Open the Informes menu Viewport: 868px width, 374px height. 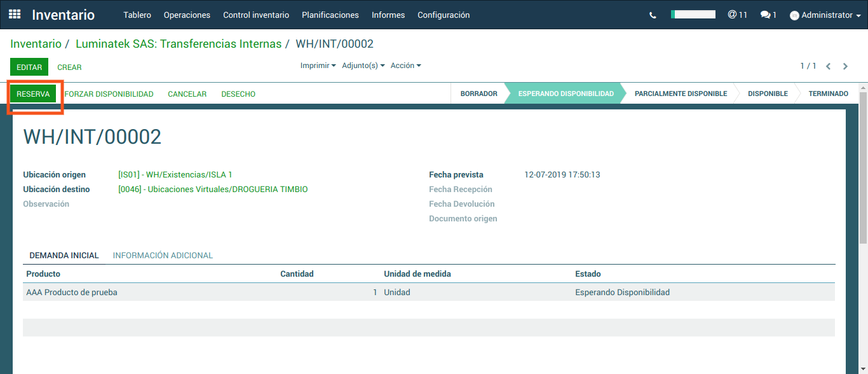tap(388, 15)
